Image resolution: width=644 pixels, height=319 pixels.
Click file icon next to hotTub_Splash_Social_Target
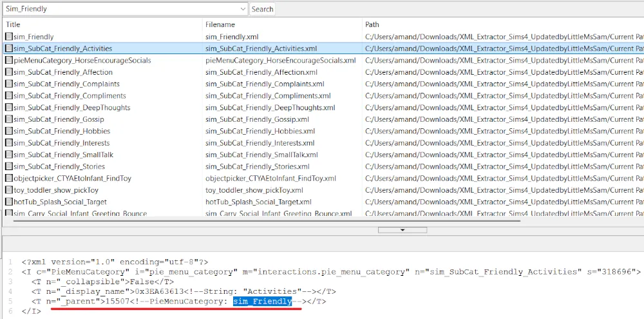(x=8, y=202)
